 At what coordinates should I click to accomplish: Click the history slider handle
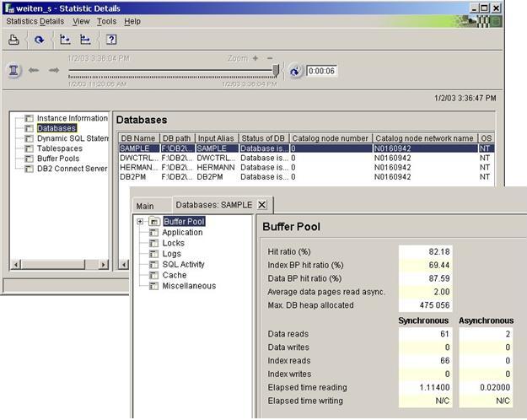276,70
